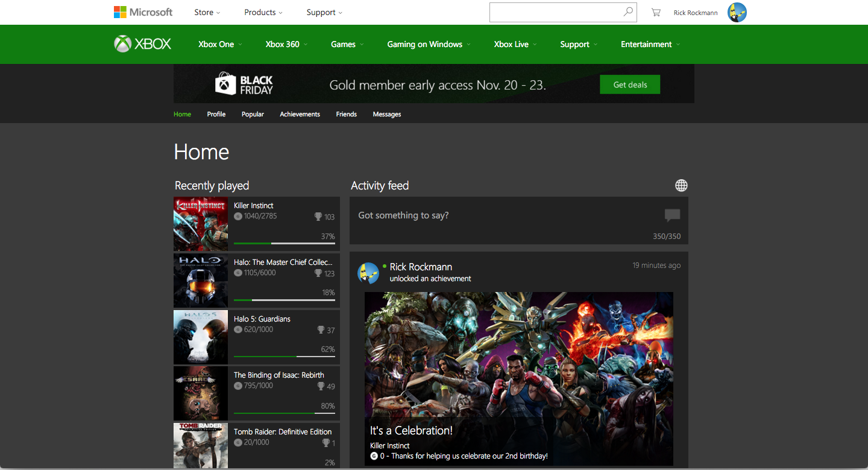Viewport: 868px width, 470px height.
Task: Click the activity feed globe icon
Action: coord(681,185)
